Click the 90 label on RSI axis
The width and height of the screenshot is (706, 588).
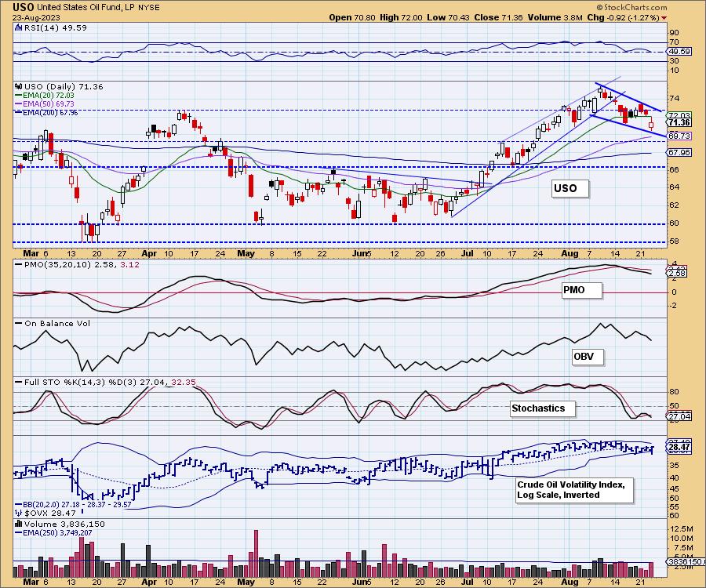click(x=674, y=32)
